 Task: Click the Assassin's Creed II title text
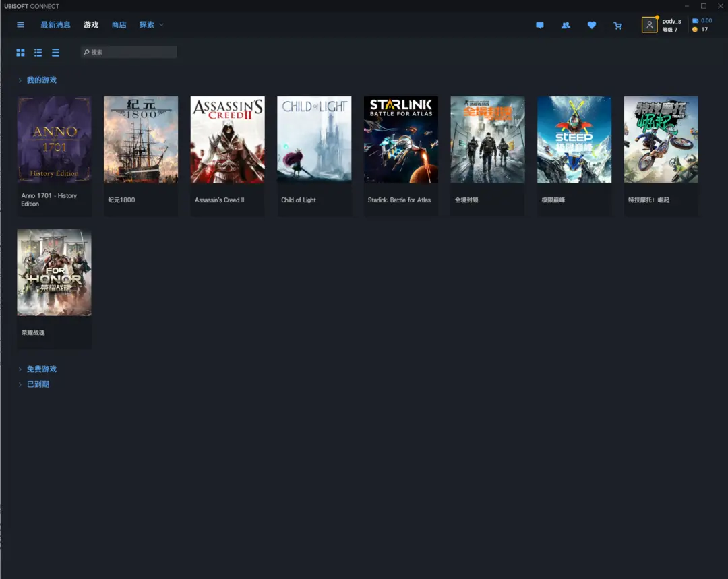click(220, 200)
